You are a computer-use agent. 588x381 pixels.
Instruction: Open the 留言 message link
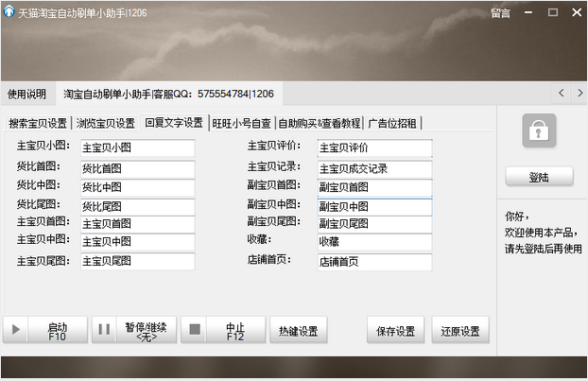coord(501,12)
